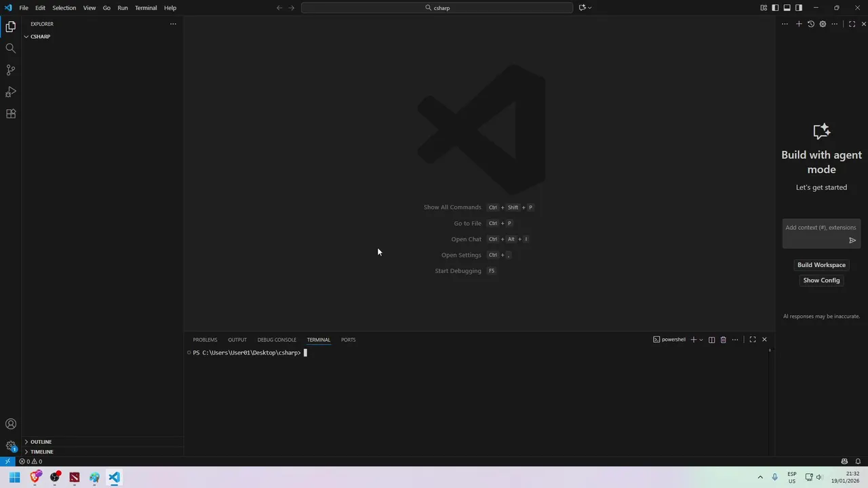Image resolution: width=868 pixels, height=488 pixels.
Task: Split the terminal
Action: tap(711, 340)
